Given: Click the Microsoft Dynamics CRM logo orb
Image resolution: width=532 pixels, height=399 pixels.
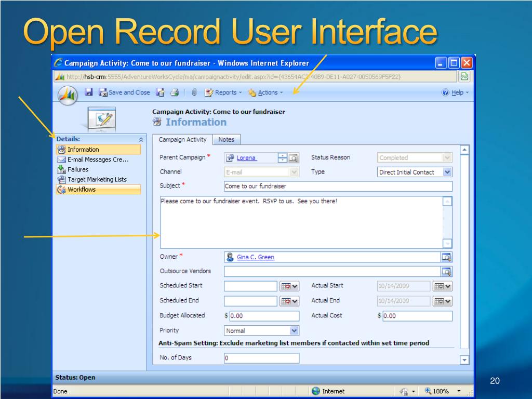Looking at the screenshot, I should [x=68, y=96].
